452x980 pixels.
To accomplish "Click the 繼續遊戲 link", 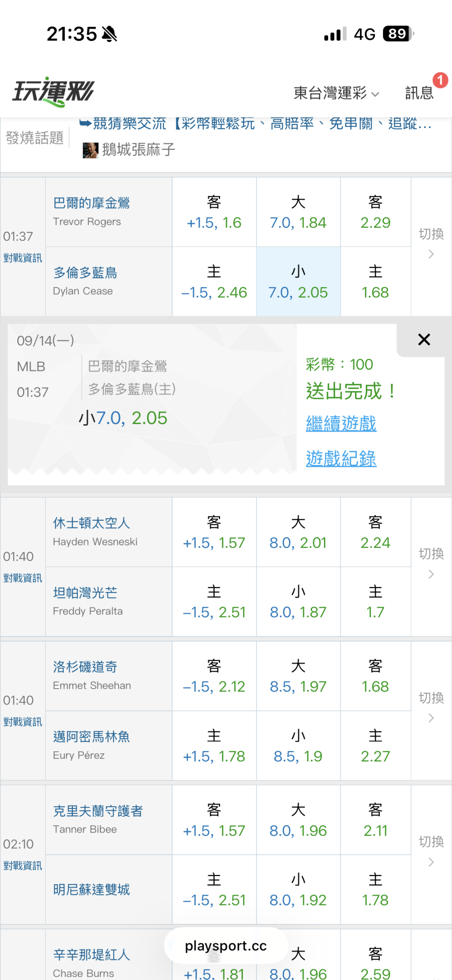I will point(341,424).
